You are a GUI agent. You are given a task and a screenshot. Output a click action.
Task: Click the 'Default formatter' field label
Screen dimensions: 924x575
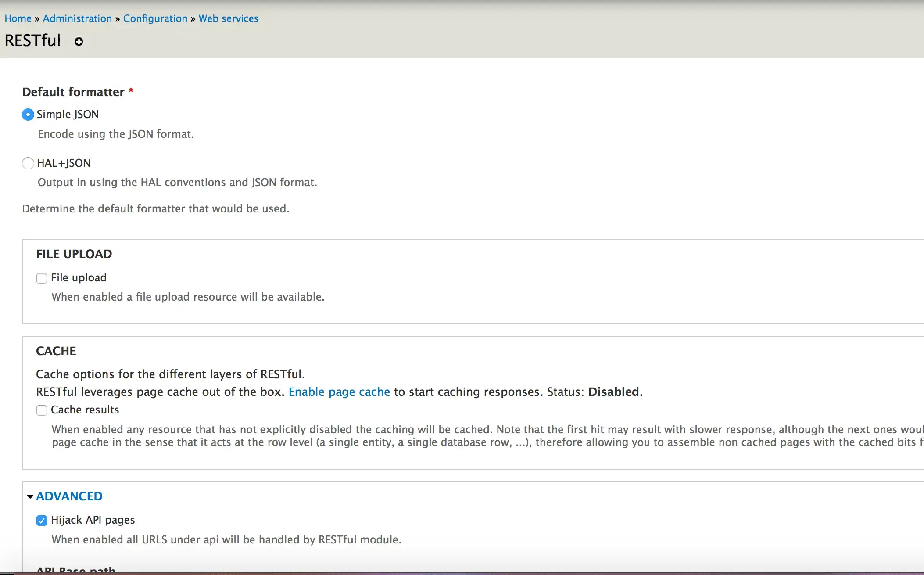click(x=73, y=92)
